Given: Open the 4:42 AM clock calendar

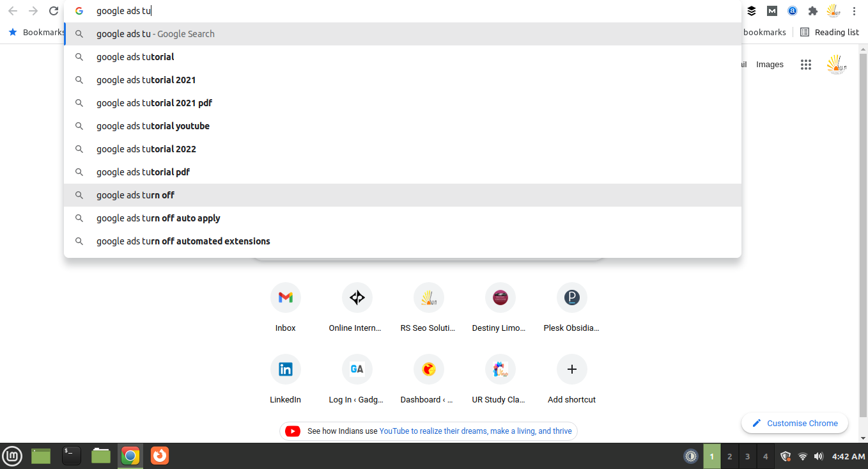Looking at the screenshot, I should [848, 456].
